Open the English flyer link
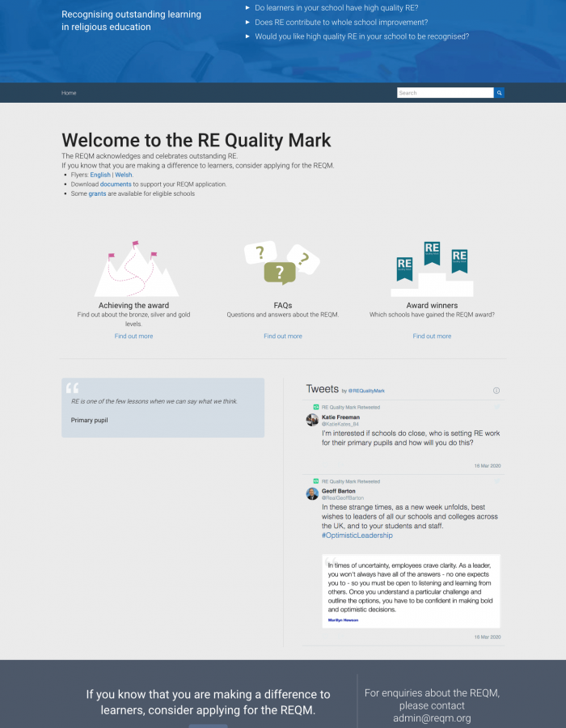The height and width of the screenshot is (728, 566). pos(100,175)
